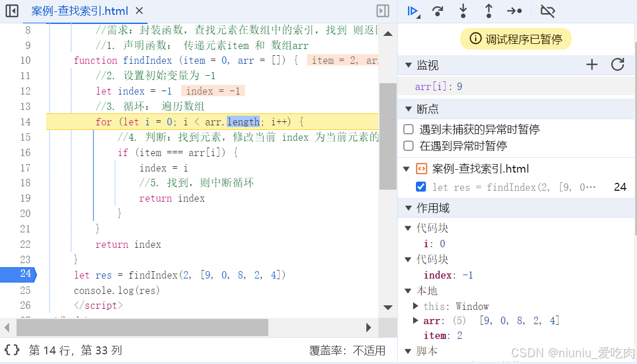The image size is (637, 364).
Task: Click the return index statement on line 19
Action: pos(172,198)
